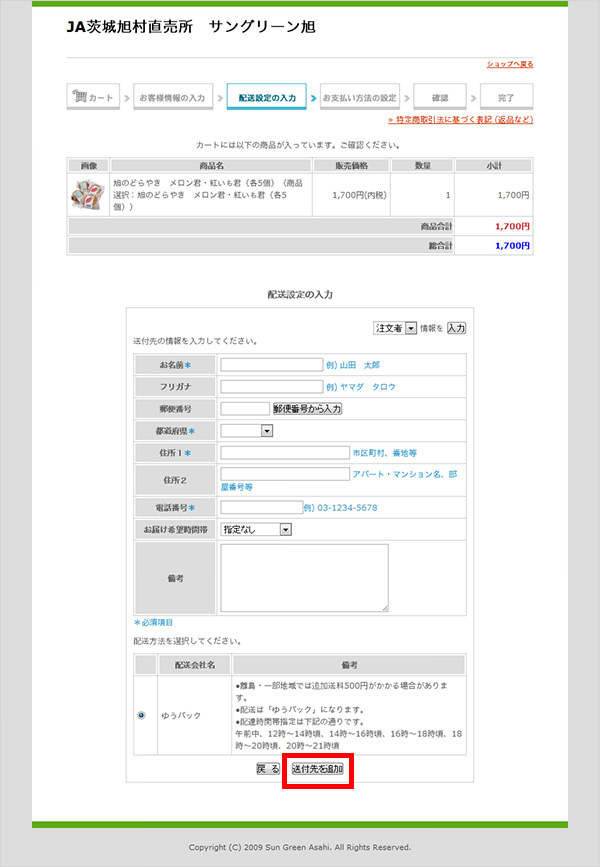Open the product thumbnail image
The image size is (600, 867).
click(x=88, y=196)
